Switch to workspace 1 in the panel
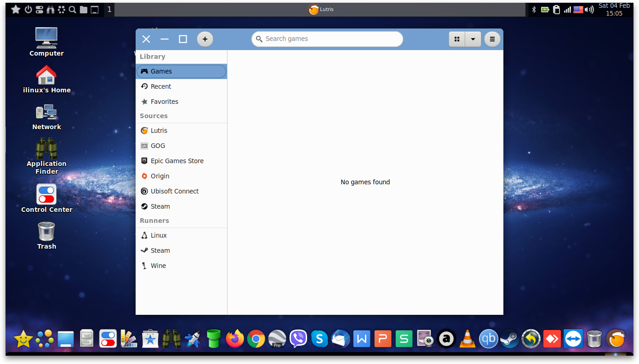Screen dimensions: 639x364 [x=109, y=9]
